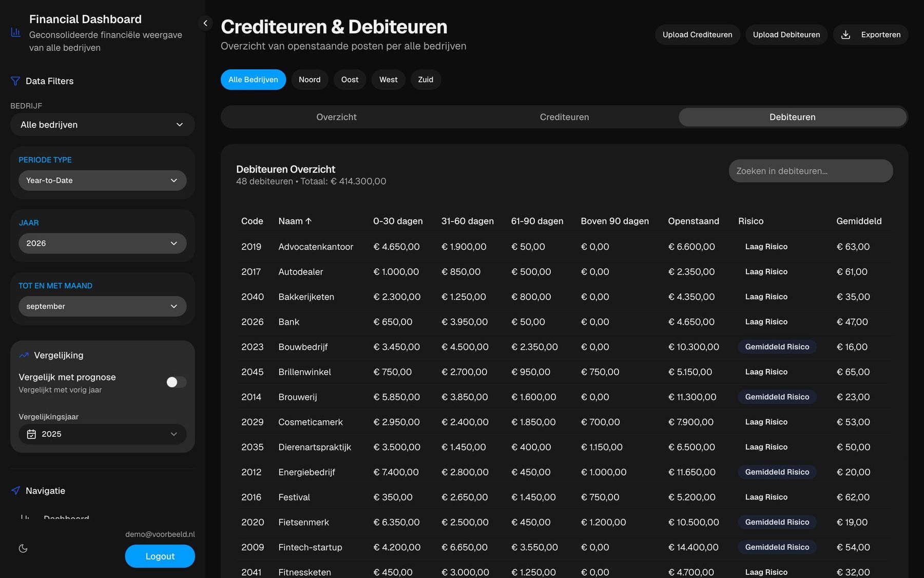Click the Exporteren button
The height and width of the screenshot is (578, 924).
click(870, 35)
